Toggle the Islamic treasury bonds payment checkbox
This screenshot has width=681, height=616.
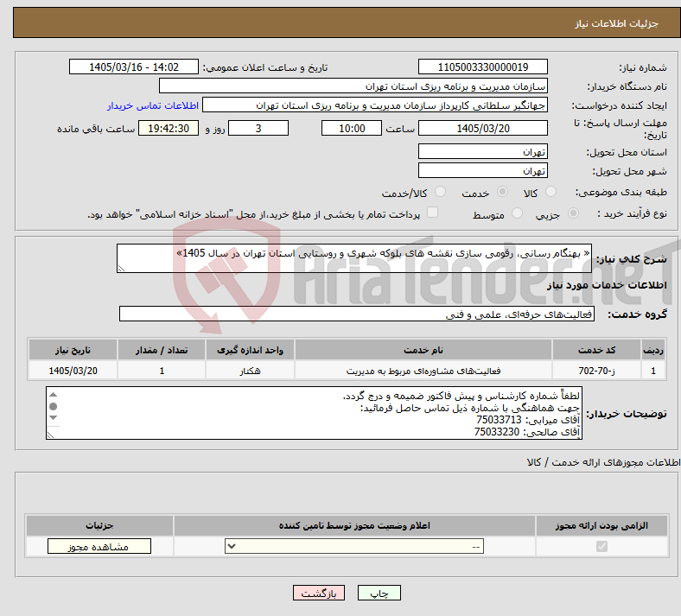click(x=433, y=213)
